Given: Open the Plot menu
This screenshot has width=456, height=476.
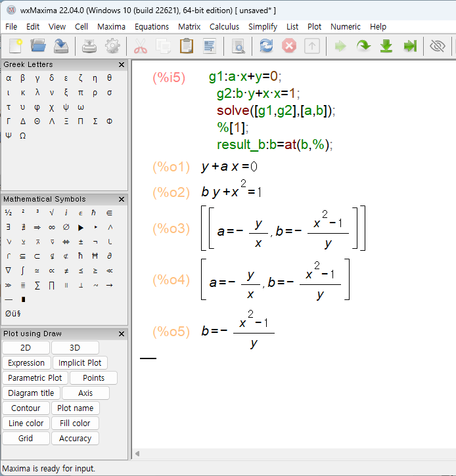Looking at the screenshot, I should [x=314, y=27].
